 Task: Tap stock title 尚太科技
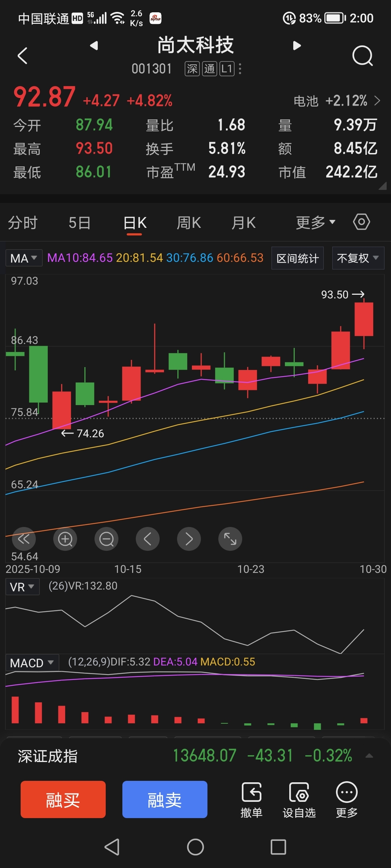tap(195, 45)
